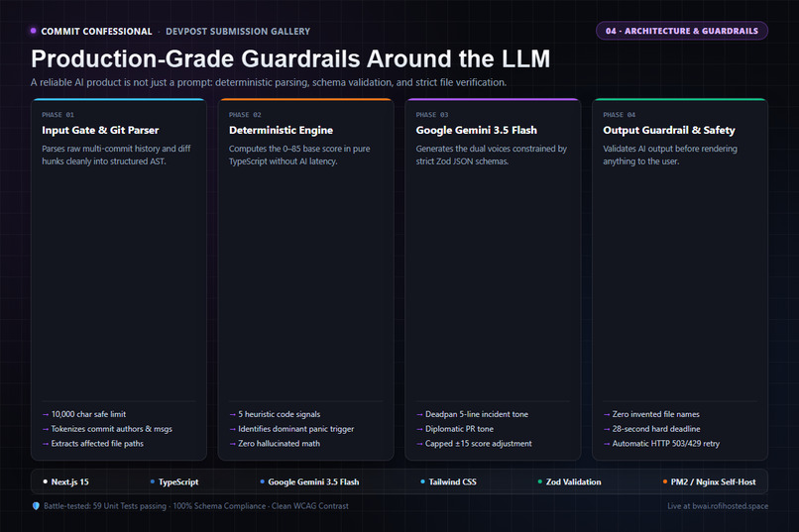Viewport: 799px width, 532px height.
Task: Click the PHASE 01 label
Action: tap(58, 115)
